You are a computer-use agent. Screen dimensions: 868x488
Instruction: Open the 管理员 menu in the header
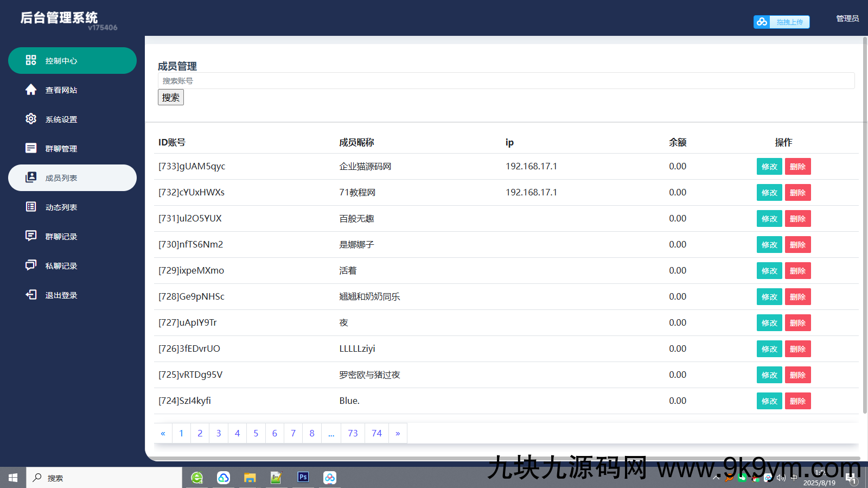pyautogui.click(x=847, y=18)
